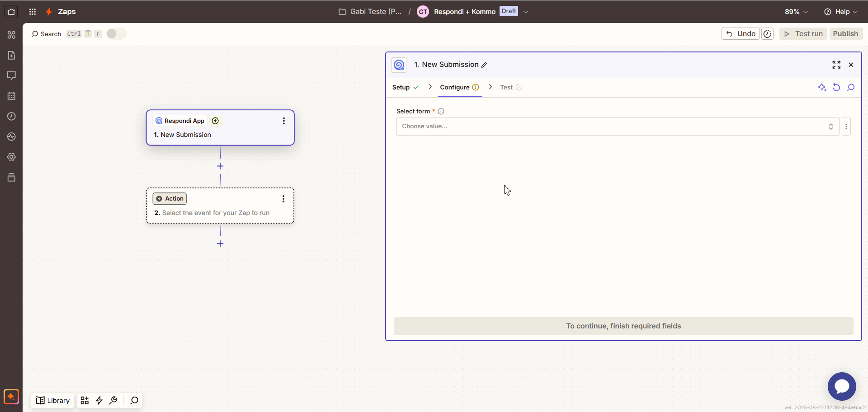Open the four-squares sidebar icon
The image size is (868, 412).
click(x=11, y=35)
